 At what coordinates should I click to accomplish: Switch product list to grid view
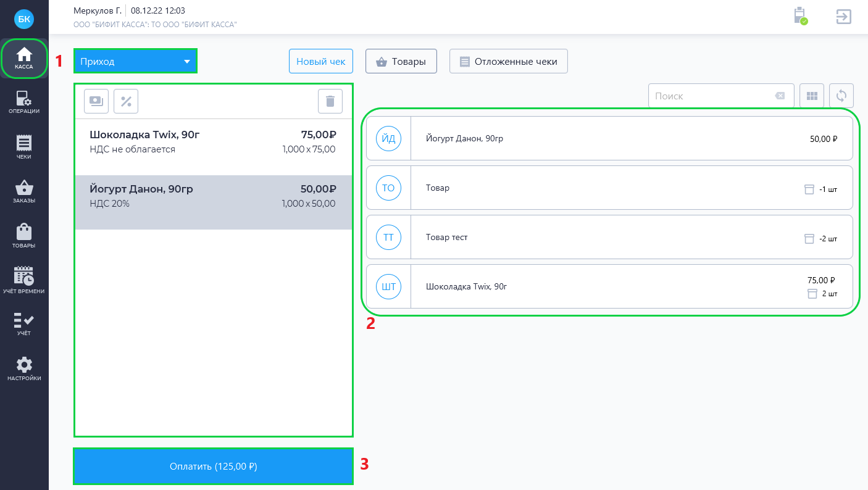(812, 96)
